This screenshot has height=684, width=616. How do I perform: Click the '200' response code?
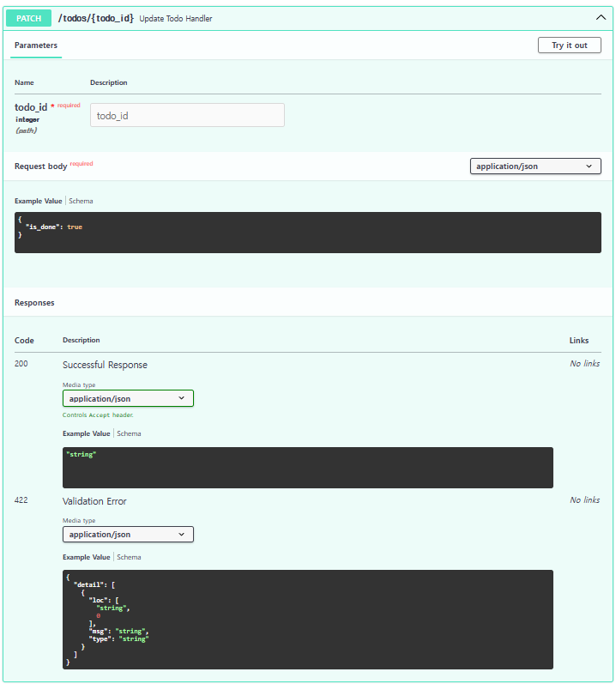(21, 364)
